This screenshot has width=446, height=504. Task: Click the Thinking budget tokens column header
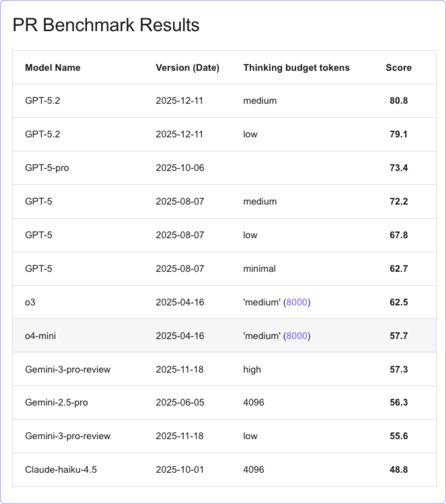click(296, 68)
